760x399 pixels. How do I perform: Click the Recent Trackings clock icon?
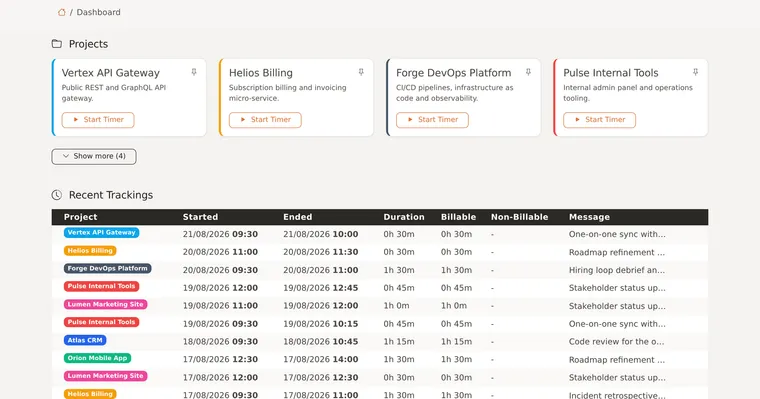click(x=57, y=195)
